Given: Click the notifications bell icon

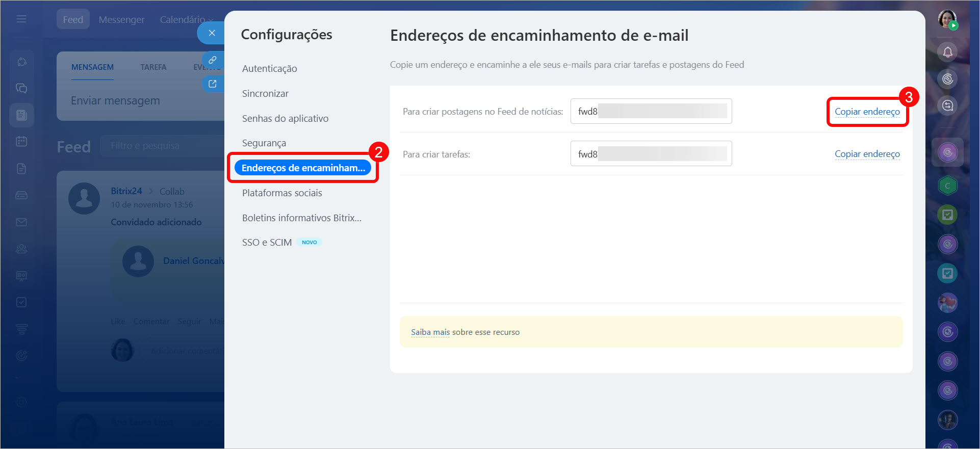Looking at the screenshot, I should click(947, 52).
